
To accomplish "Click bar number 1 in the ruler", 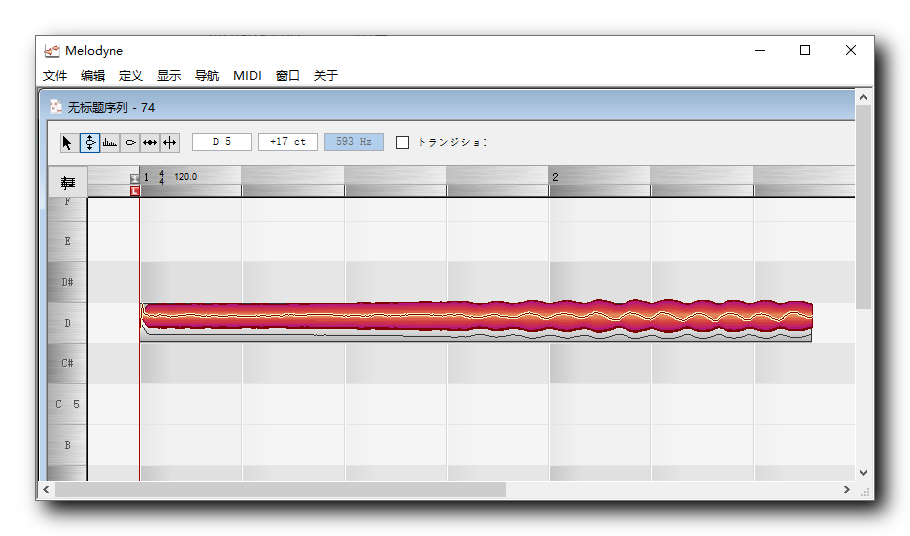I will 146,177.
